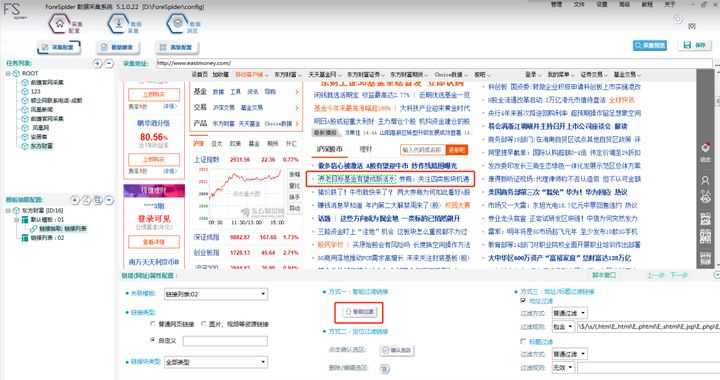Screen dimensions: 720x380
Task: Click the floppy disk icon on 保存 button
Action: click(x=687, y=45)
